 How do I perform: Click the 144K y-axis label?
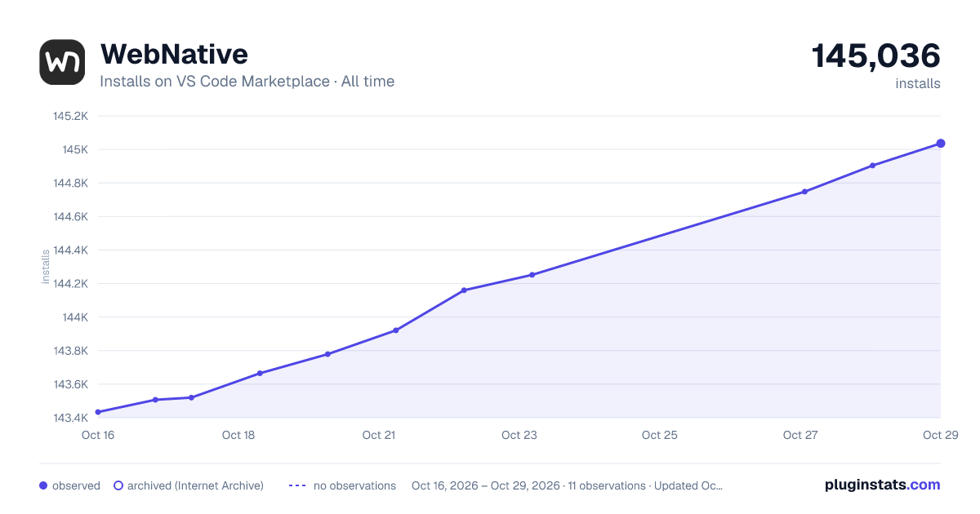(75, 317)
